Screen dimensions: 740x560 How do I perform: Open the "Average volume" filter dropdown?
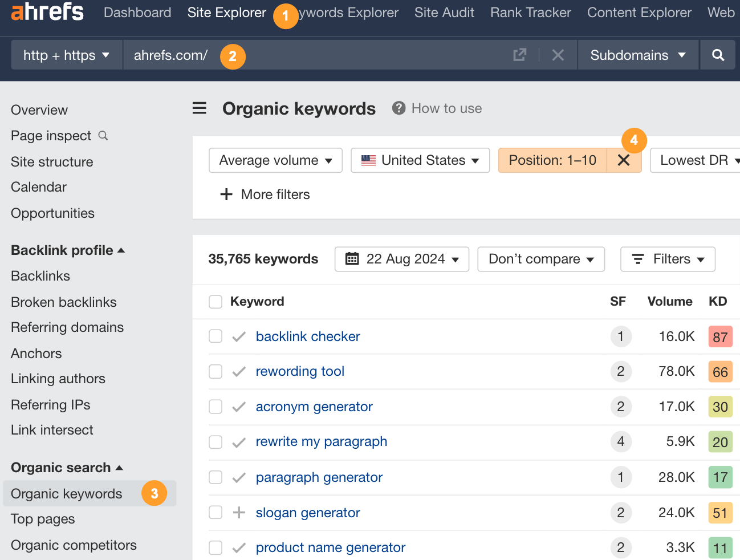coord(275,160)
